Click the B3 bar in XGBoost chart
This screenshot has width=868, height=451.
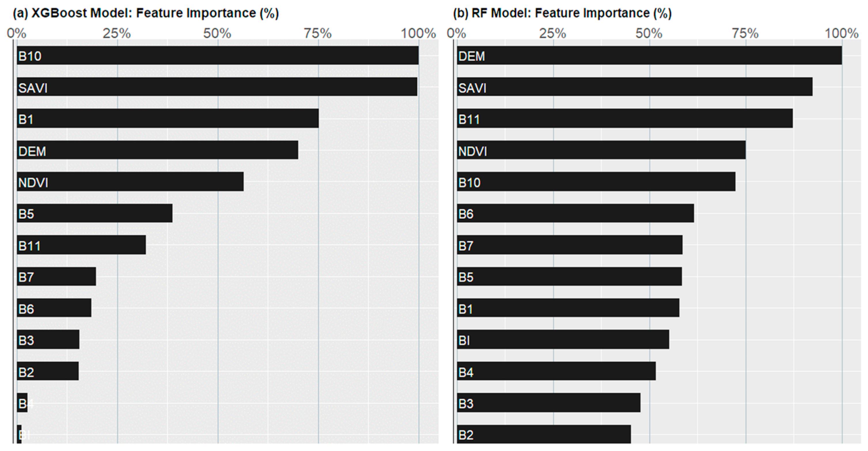coord(48,340)
